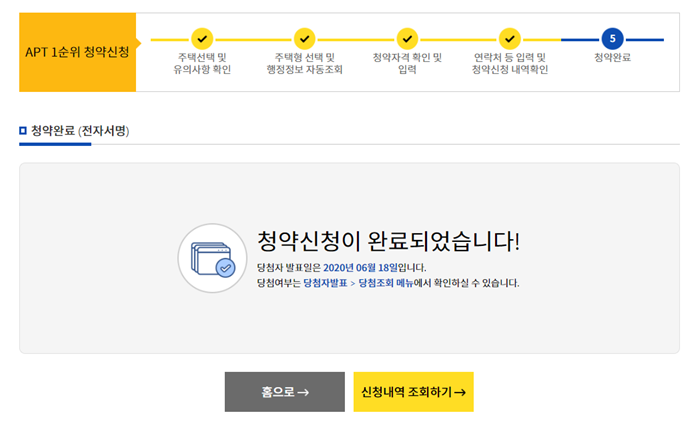
Task: Click the blue square bullet before 청약완료 heading
Action: (23, 131)
